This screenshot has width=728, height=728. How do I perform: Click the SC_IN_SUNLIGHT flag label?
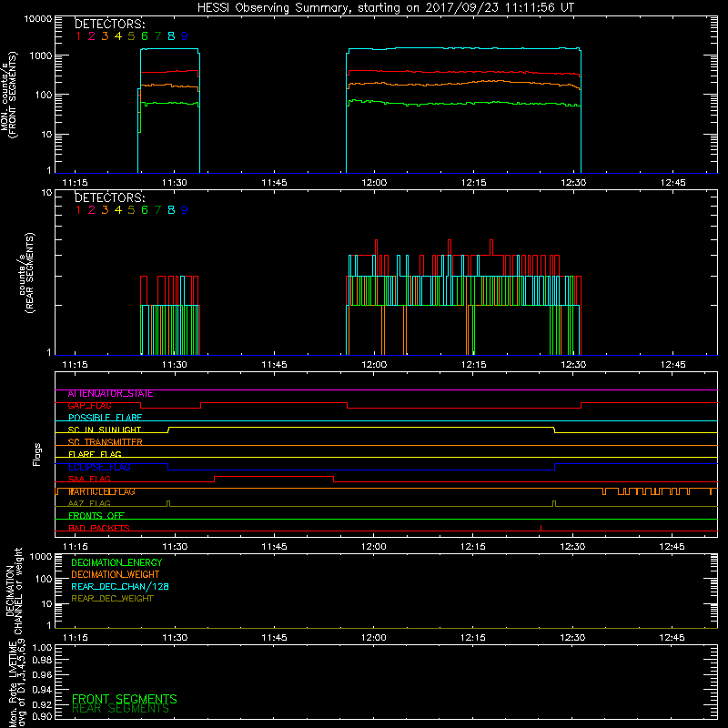(105, 430)
